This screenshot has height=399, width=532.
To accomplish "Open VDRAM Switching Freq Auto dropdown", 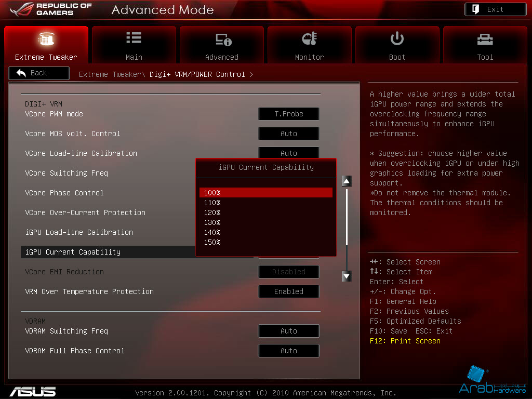I will pyautogui.click(x=288, y=331).
